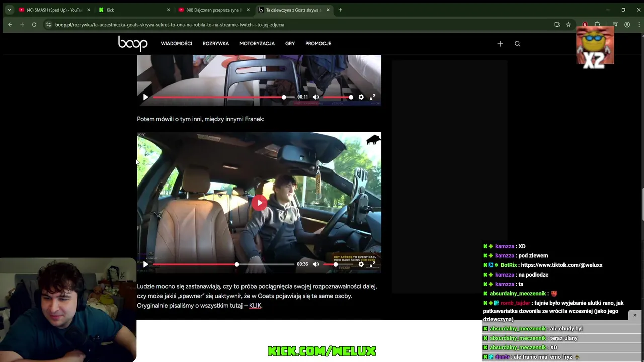This screenshot has width=644, height=362.
Task: Follow the KLIK link in the article
Action: [255, 306]
